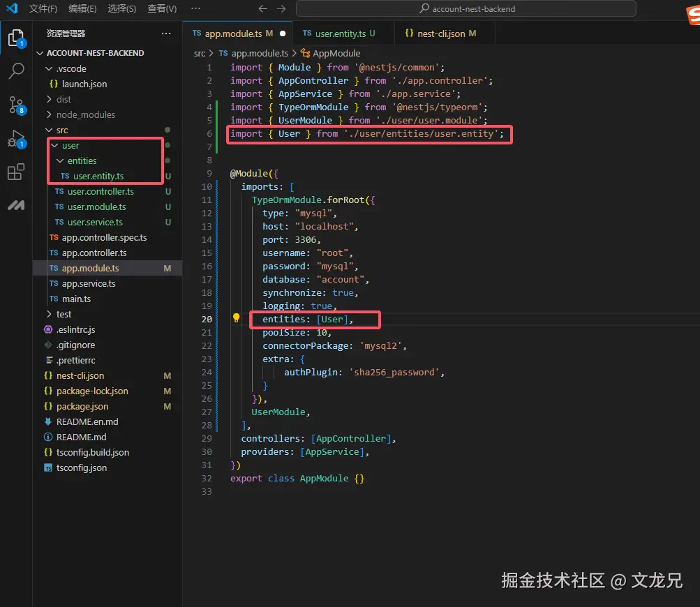Click the account-nest-backend command center search box

pos(466,8)
